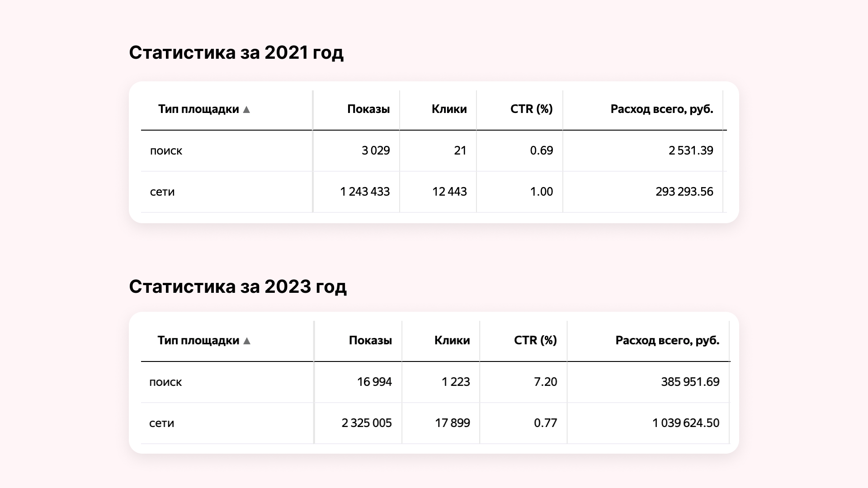Screen dimensions: 868x488
Task: Click sort arrow in 2021 Тип площадки header
Action: point(246,109)
